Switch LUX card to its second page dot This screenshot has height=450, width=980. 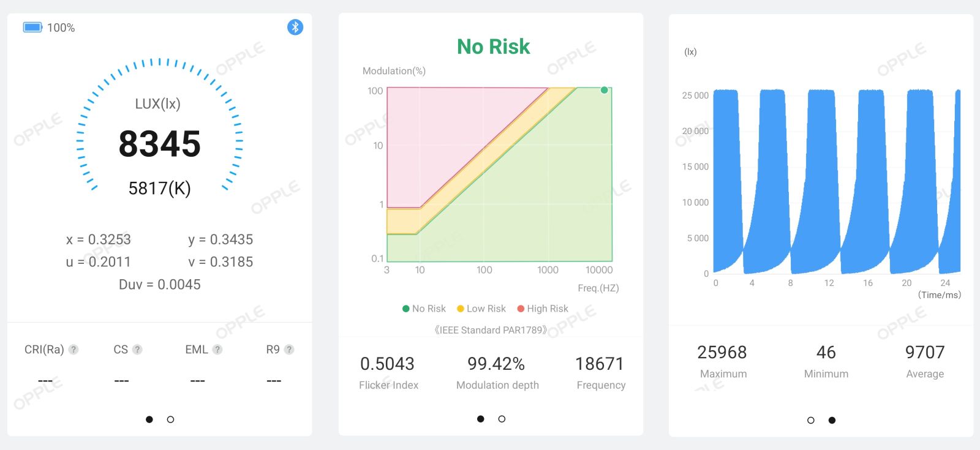[x=170, y=419]
